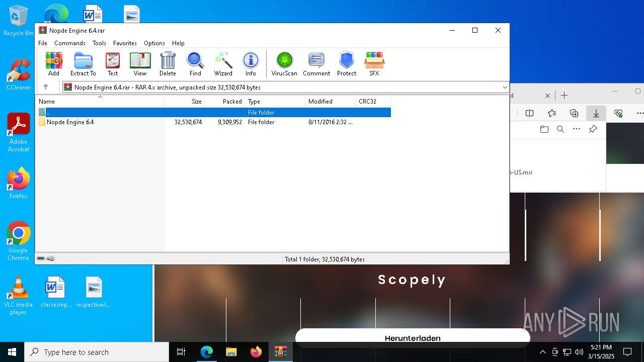Viewport: 644px width, 362px height.
Task: Sort by the Size column header
Action: pos(185,101)
